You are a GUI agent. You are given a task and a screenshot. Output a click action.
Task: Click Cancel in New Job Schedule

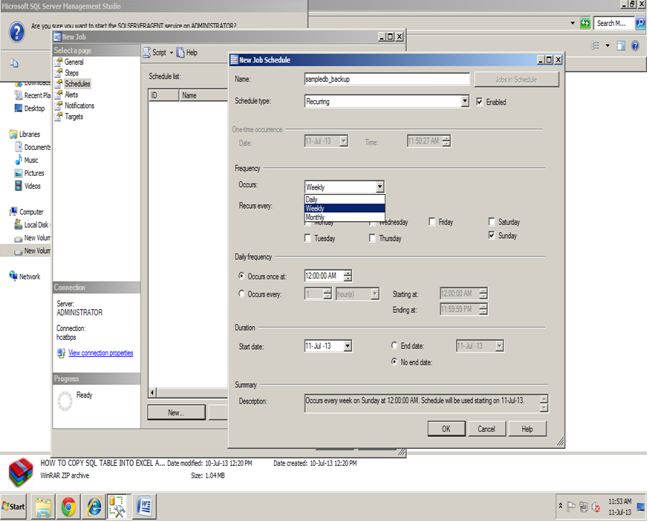pyautogui.click(x=487, y=429)
